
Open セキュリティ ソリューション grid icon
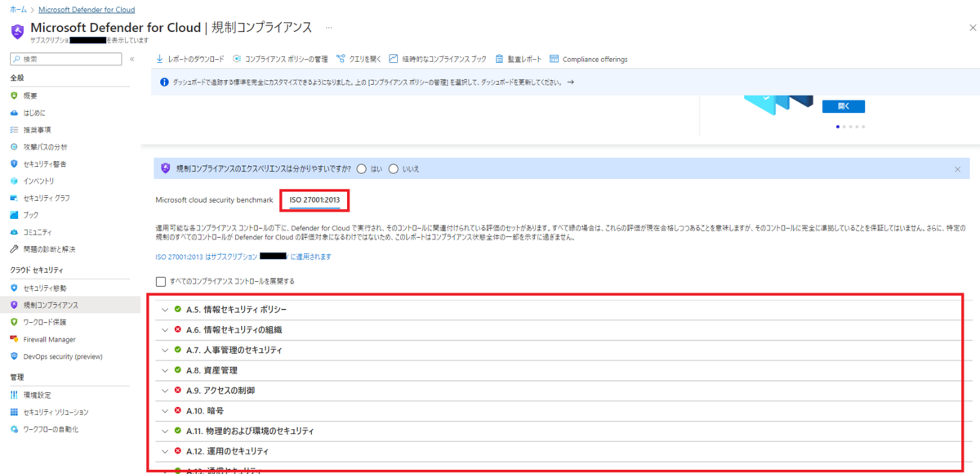(x=14, y=412)
